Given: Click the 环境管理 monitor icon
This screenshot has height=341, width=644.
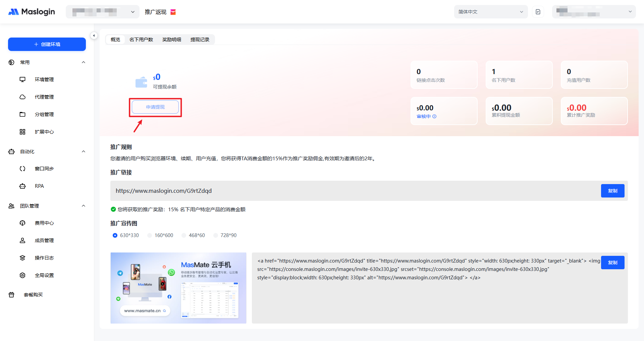Looking at the screenshot, I should point(22,79).
